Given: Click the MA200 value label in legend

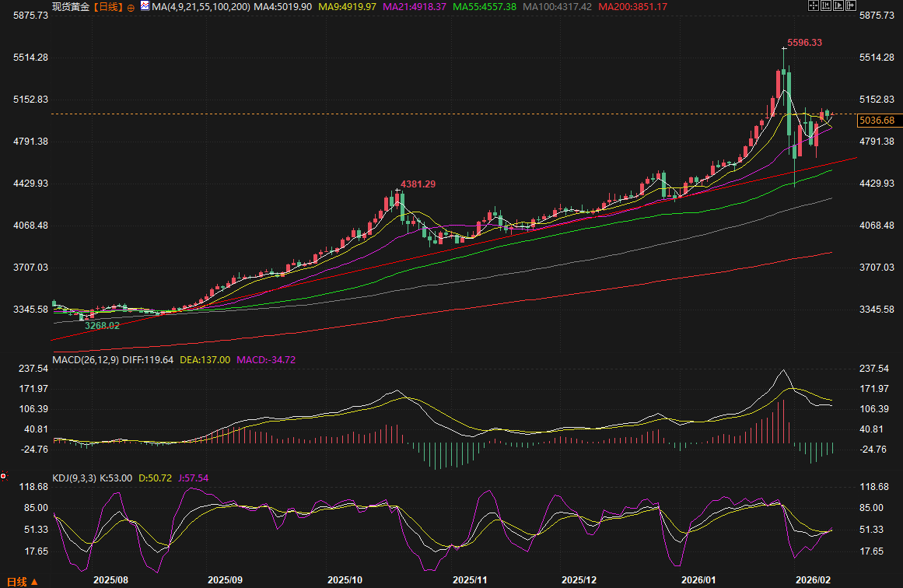Looking at the screenshot, I should (634, 6).
